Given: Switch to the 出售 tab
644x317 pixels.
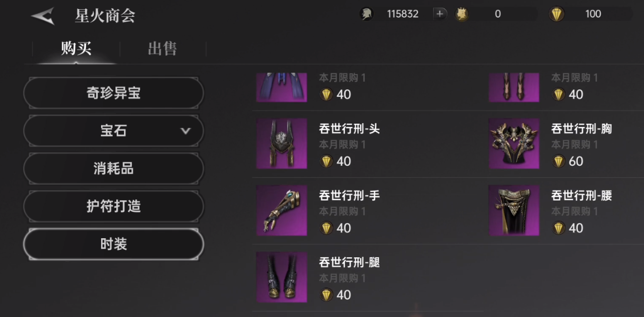Looking at the screenshot, I should [163, 48].
